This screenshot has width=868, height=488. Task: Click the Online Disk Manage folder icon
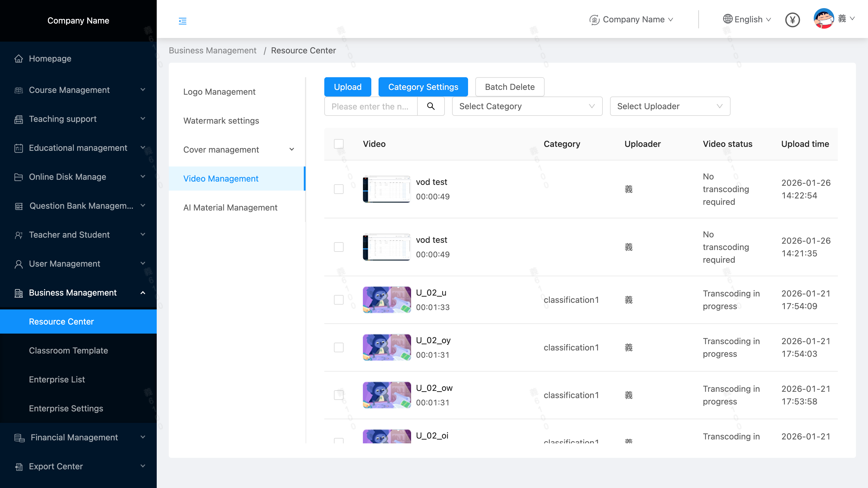19,177
